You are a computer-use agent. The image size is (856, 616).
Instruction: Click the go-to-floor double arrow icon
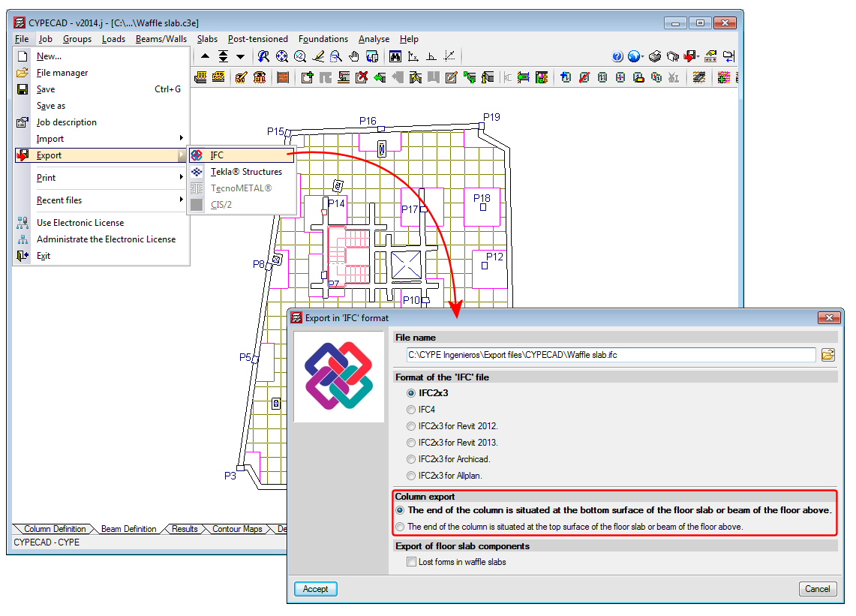[224, 56]
